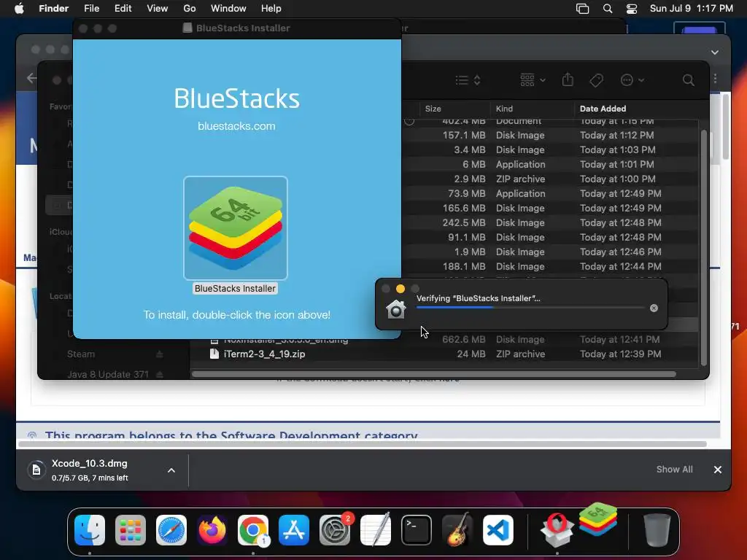
Task: Open the Go menu
Action: (x=189, y=9)
